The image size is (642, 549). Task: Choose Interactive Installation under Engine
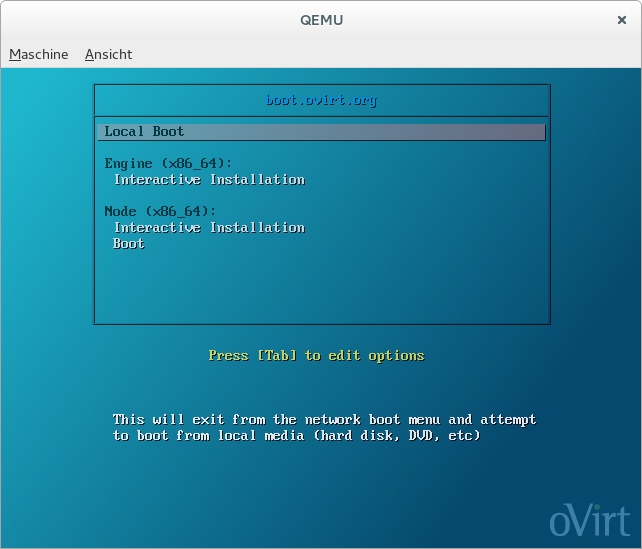pyautogui.click(x=209, y=180)
